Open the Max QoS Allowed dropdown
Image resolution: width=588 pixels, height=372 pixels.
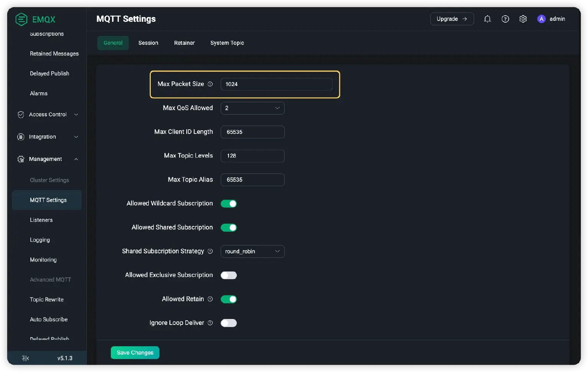tap(252, 108)
